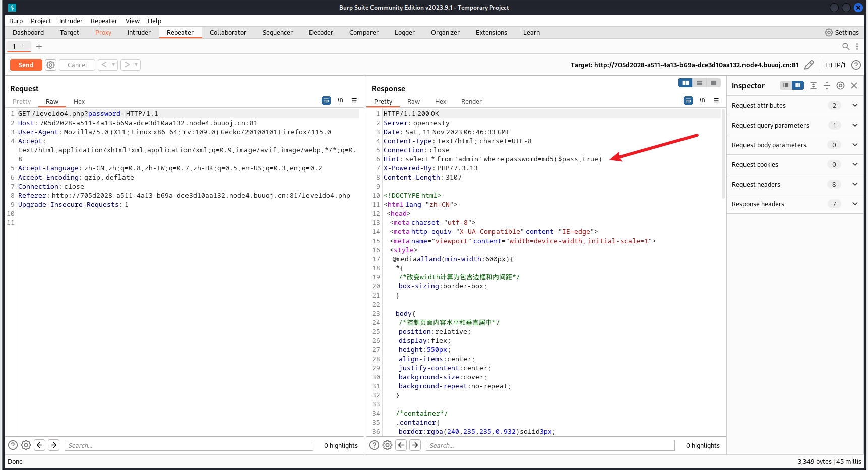Image resolution: width=868 pixels, height=470 pixels.
Task: Select response Render view tab
Action: pyautogui.click(x=471, y=101)
